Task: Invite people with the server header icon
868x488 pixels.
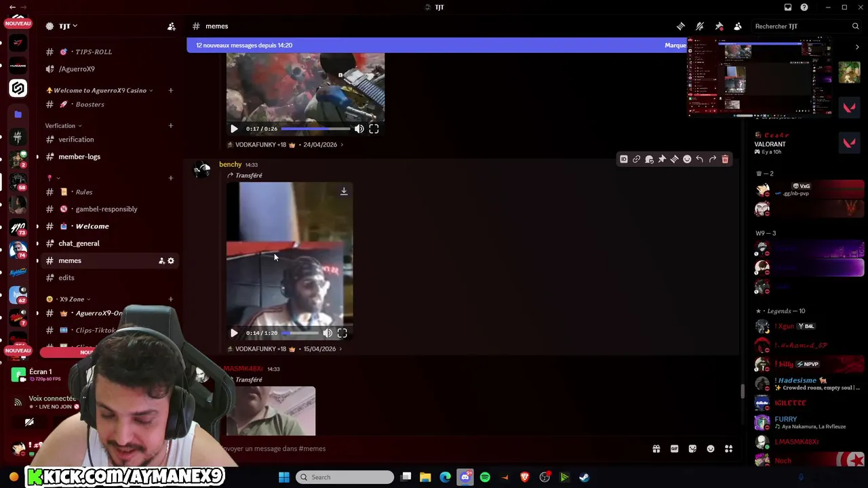Action: pos(172,26)
